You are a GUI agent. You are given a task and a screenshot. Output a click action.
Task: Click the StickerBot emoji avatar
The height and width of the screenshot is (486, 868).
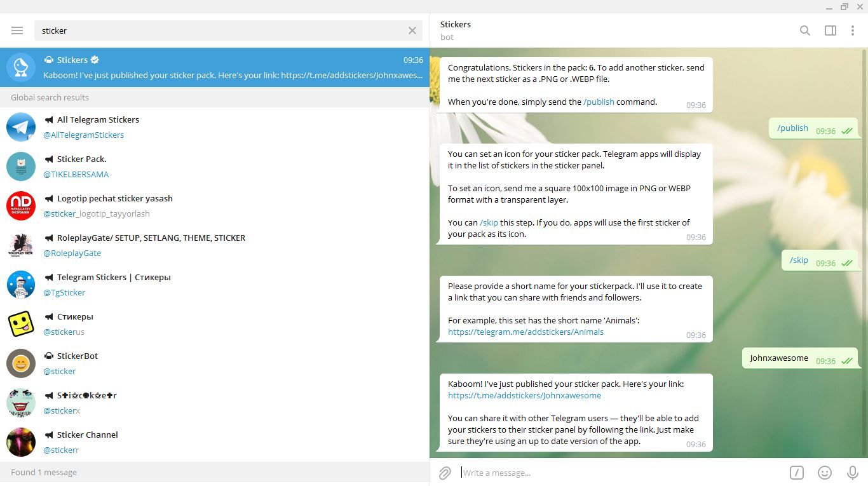coord(21,363)
